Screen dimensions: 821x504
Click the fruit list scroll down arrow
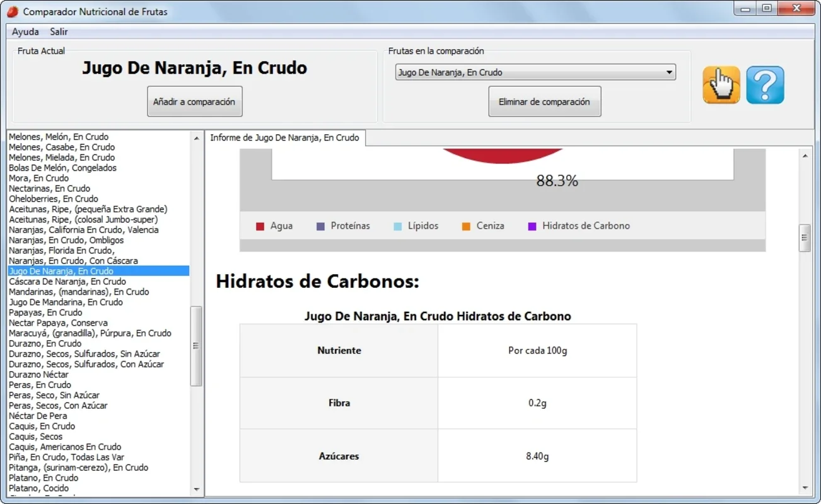tap(196, 490)
